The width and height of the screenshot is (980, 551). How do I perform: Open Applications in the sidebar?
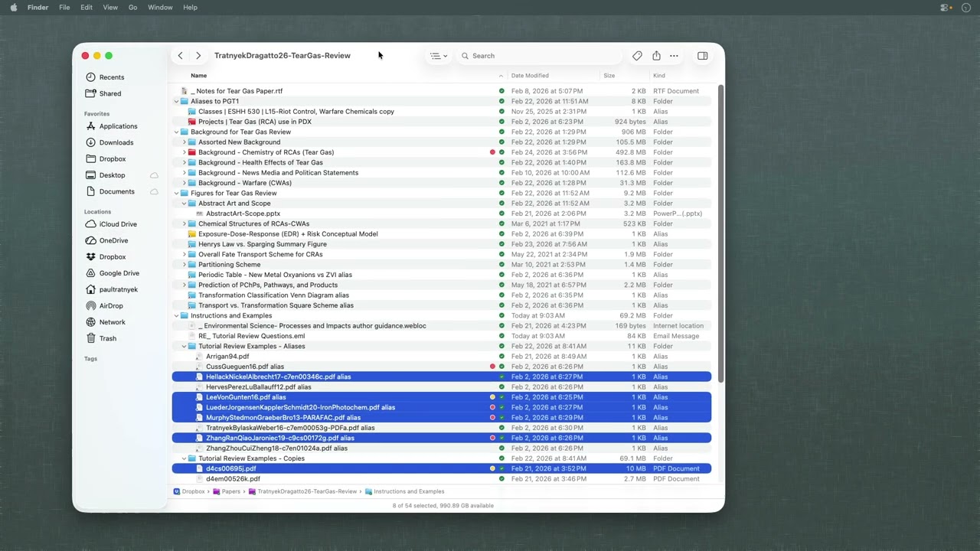118,126
